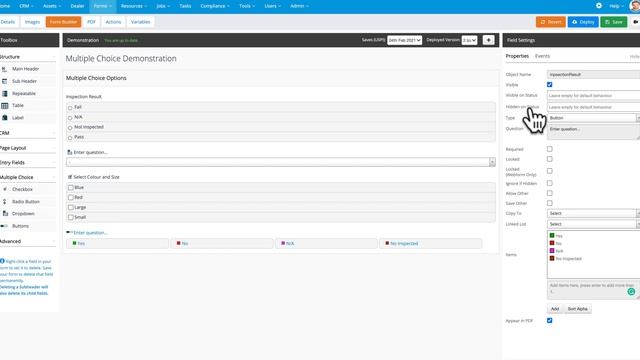Viewport: 640px width, 360px height.
Task: Open the Type dropdown showing Button
Action: [x=593, y=118]
